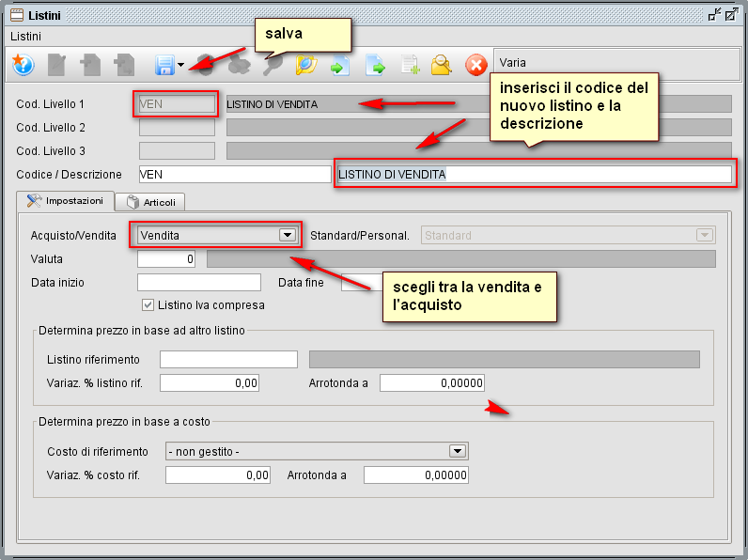Click the second greyed-out printer icon
This screenshot has height=560, width=748.
click(x=240, y=65)
